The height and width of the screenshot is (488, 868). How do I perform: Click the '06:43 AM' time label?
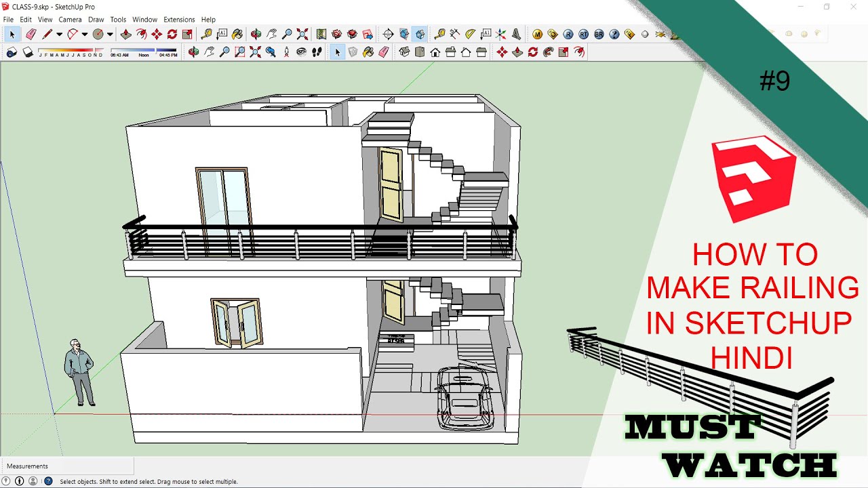coord(119,55)
